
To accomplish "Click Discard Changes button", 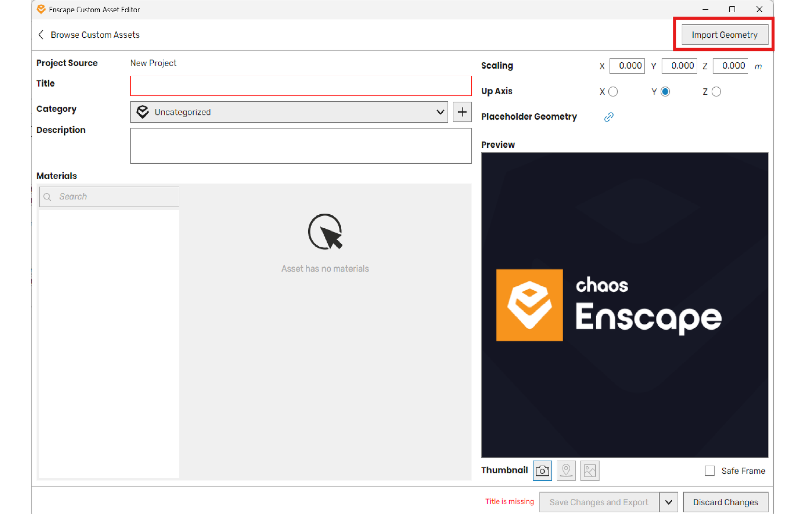I will [725, 502].
